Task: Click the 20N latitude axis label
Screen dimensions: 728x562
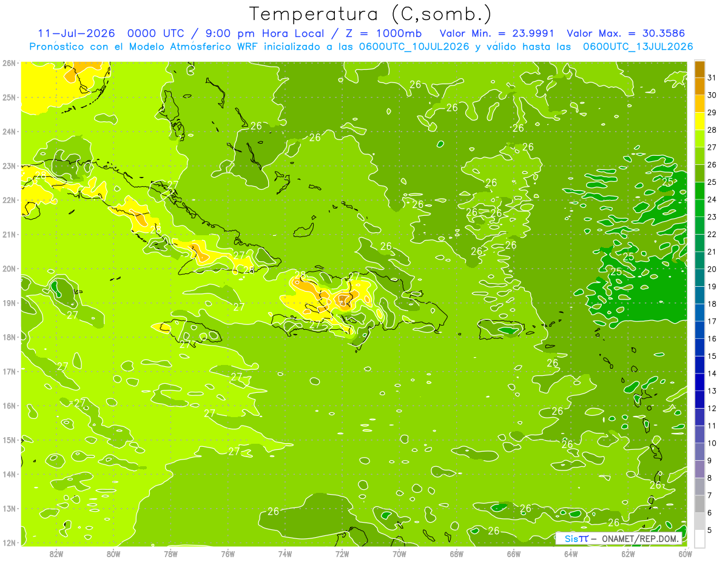Action: pyautogui.click(x=8, y=269)
